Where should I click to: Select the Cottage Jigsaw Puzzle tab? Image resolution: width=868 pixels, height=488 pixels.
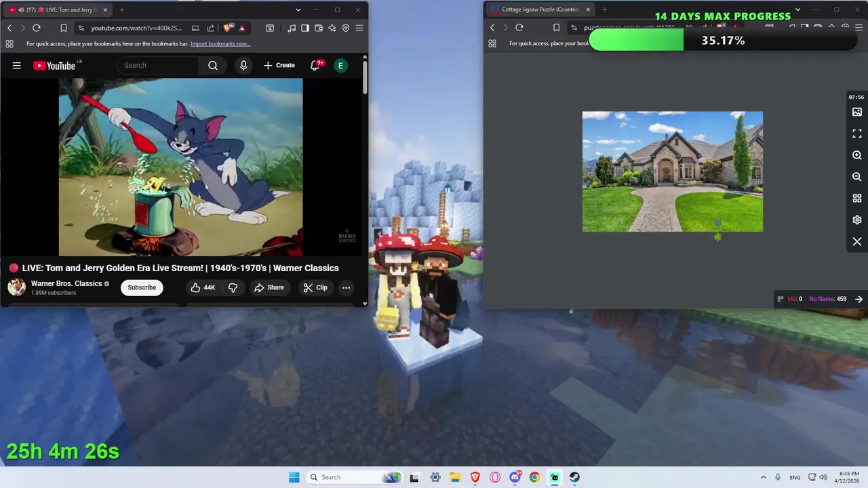tap(541, 9)
